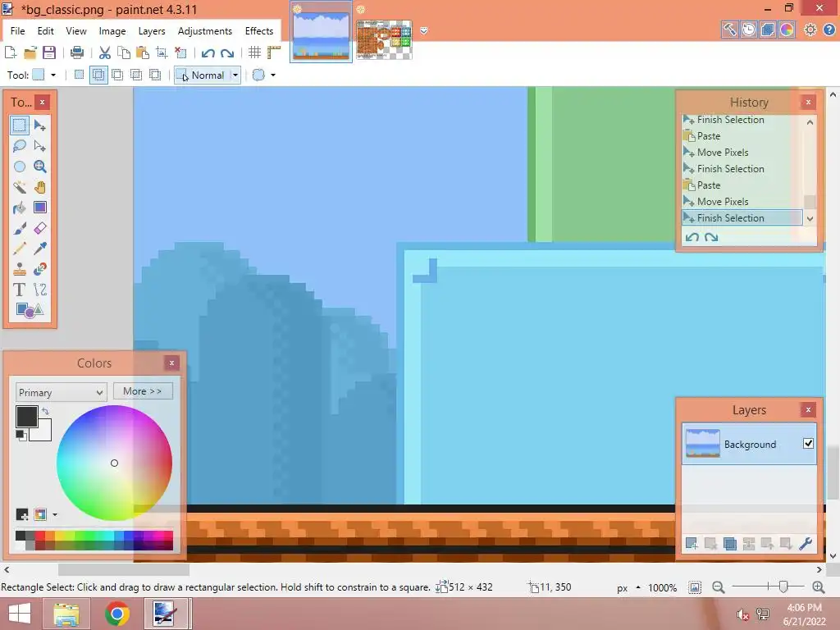Screen dimensions: 840x630
Task: Open palette management dropdown arrow
Action: 55,515
